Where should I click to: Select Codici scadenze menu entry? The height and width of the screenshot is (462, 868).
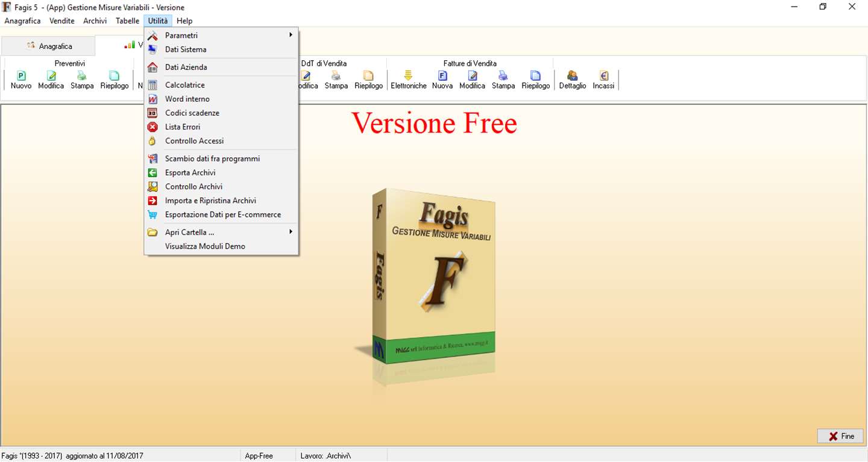221,113
